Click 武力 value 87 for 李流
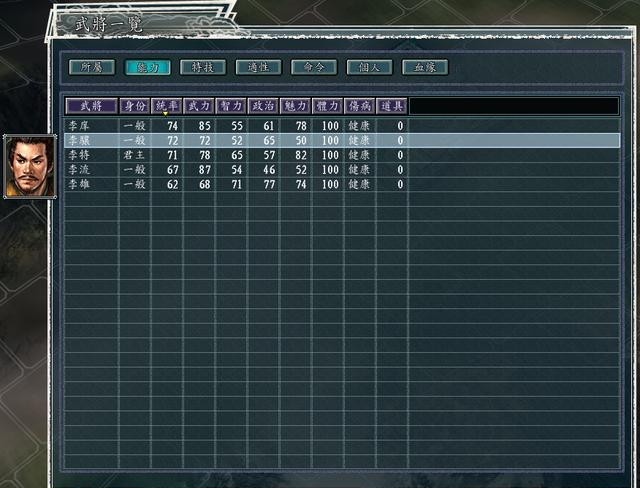 pos(204,170)
